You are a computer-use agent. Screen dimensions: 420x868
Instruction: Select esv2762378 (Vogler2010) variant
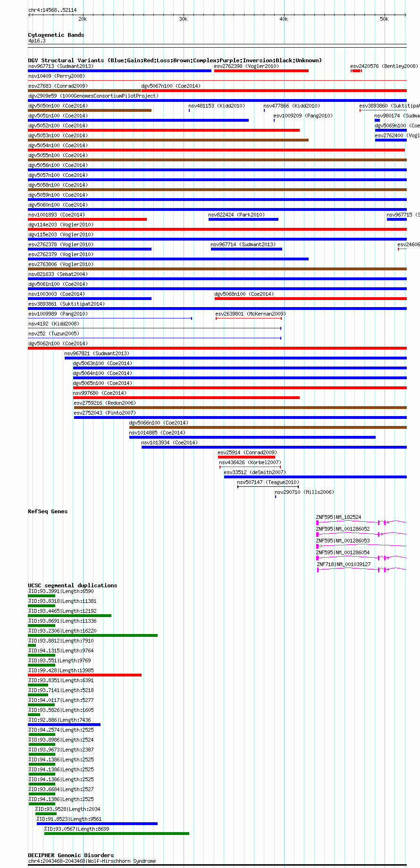tap(90, 249)
